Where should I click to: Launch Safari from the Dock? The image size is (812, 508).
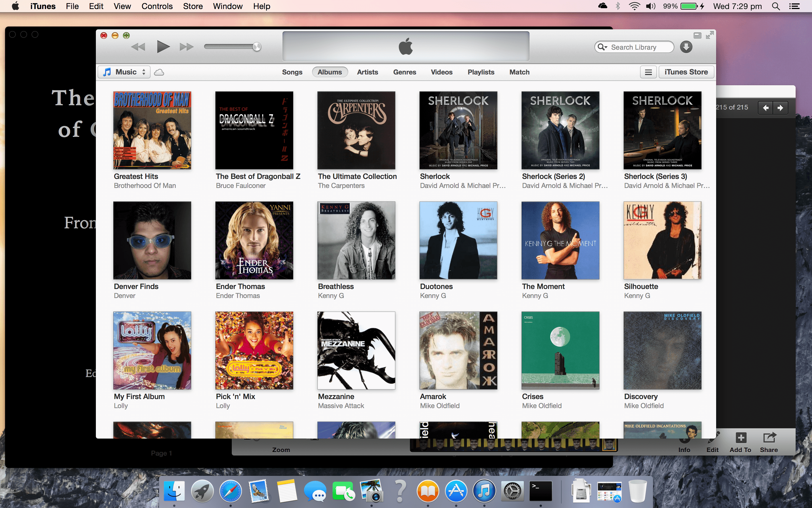point(231,491)
